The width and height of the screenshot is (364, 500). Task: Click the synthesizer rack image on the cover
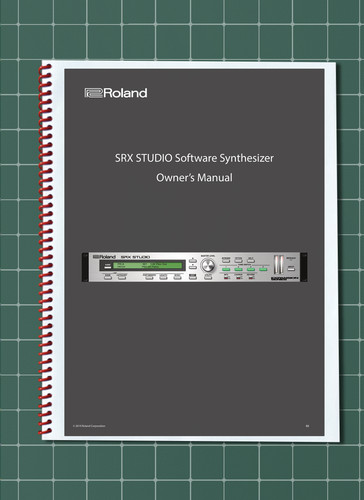(x=195, y=267)
